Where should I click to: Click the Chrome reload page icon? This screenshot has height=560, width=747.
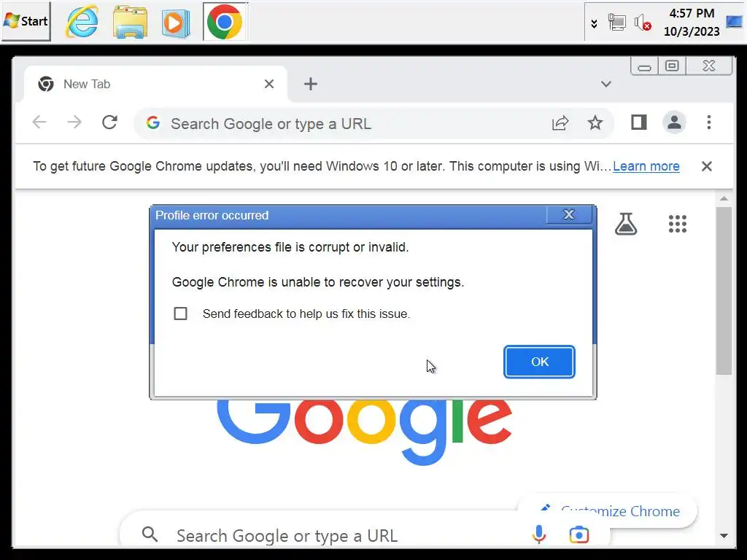pos(109,122)
